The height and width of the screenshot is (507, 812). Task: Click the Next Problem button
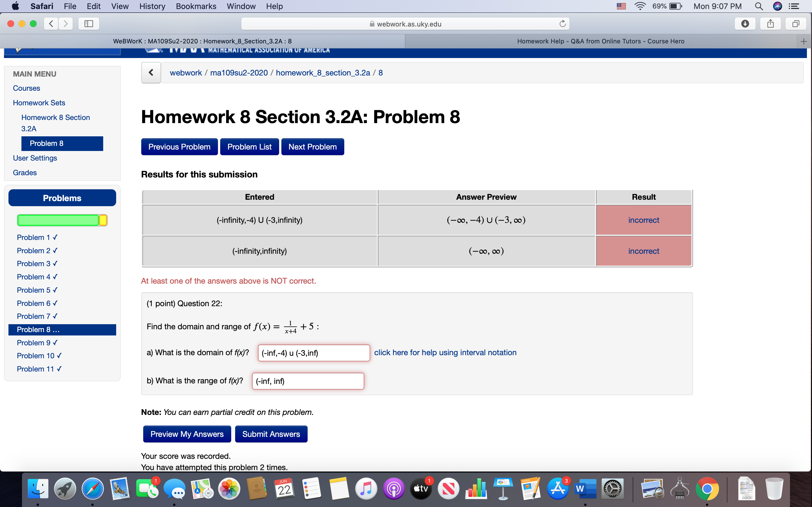312,147
